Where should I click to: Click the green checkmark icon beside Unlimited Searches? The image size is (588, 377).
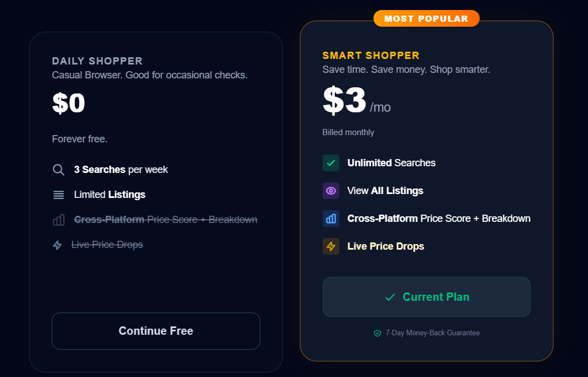[x=331, y=163]
